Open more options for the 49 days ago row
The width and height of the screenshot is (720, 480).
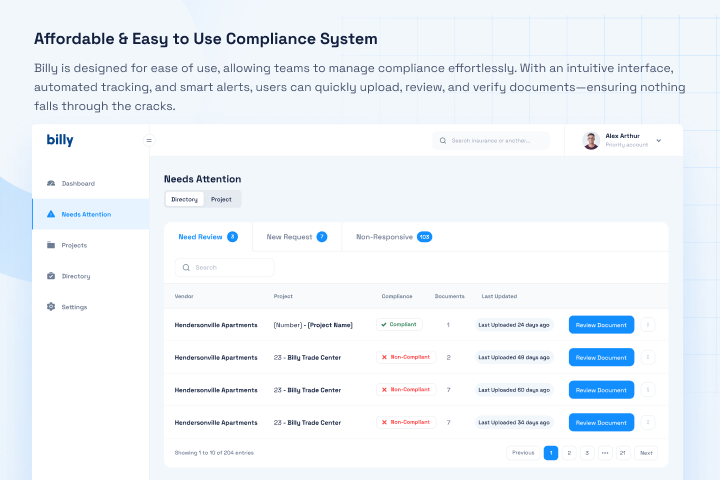pos(647,357)
